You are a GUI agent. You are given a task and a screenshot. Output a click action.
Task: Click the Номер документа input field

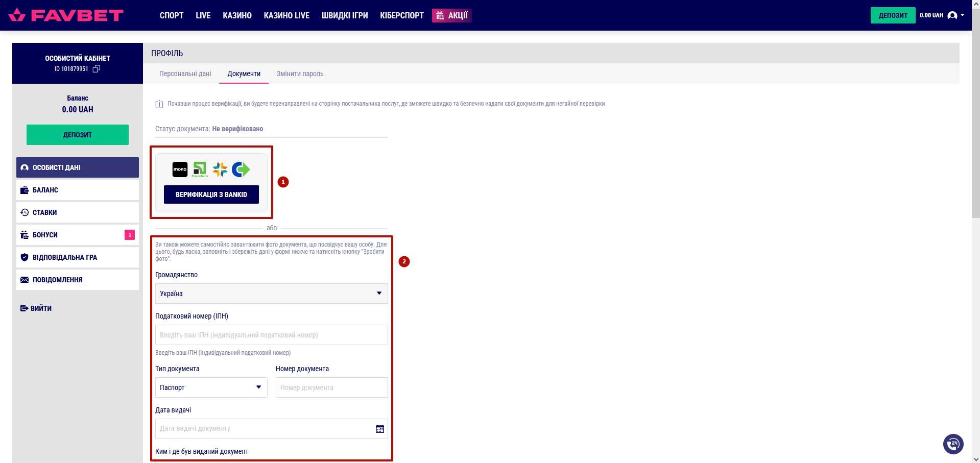tap(331, 387)
